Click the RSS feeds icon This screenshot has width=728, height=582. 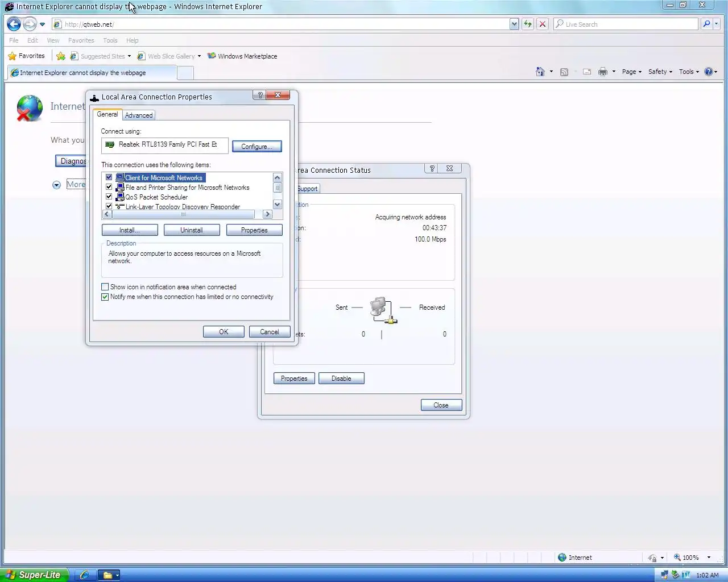tap(564, 72)
